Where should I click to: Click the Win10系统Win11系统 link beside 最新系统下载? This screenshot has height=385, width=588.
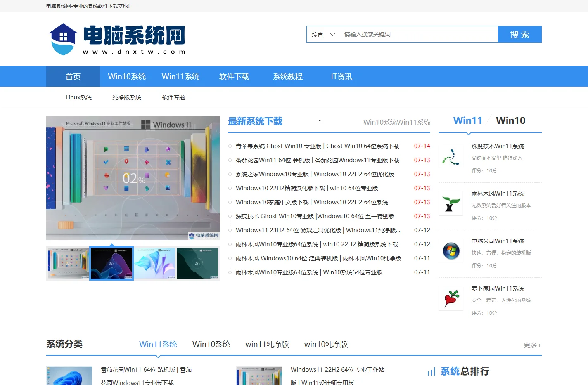pyautogui.click(x=397, y=122)
